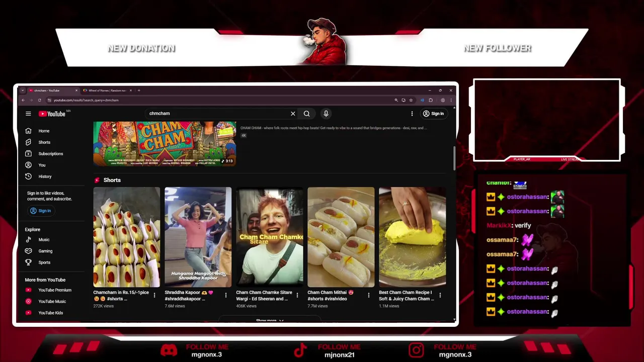Open Cham Cham Mithai short thumbnail
This screenshot has width=644, height=362.
341,237
